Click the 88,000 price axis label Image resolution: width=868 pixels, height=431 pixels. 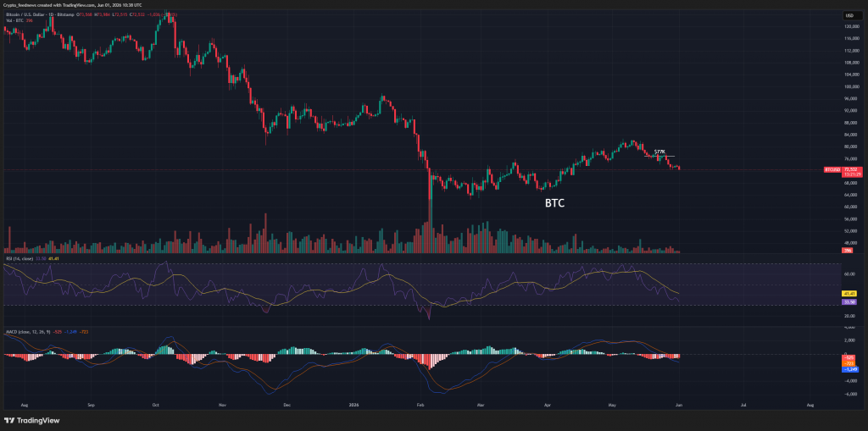[x=851, y=123]
